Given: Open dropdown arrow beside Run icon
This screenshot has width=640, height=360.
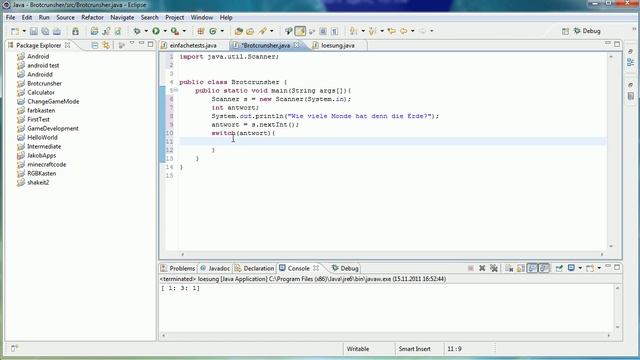Looking at the screenshot, I should 165,31.
